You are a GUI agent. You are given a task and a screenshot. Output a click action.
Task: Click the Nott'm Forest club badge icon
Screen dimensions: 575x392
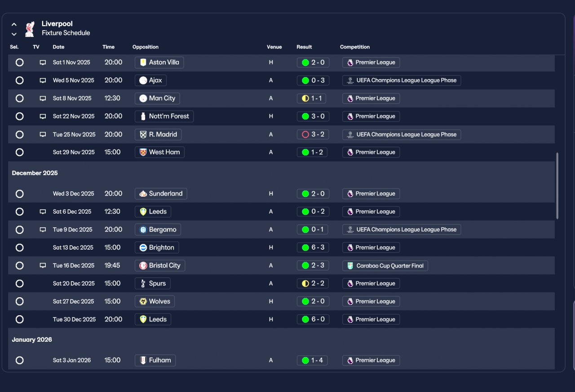[143, 116]
